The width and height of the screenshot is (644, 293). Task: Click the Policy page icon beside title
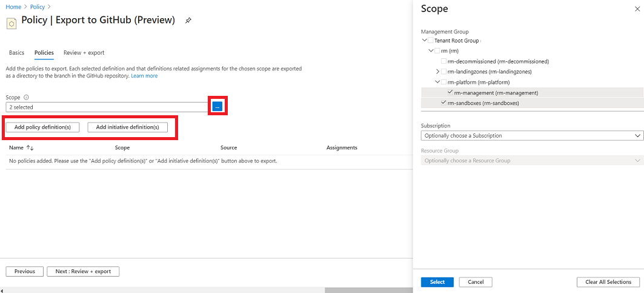tap(12, 24)
